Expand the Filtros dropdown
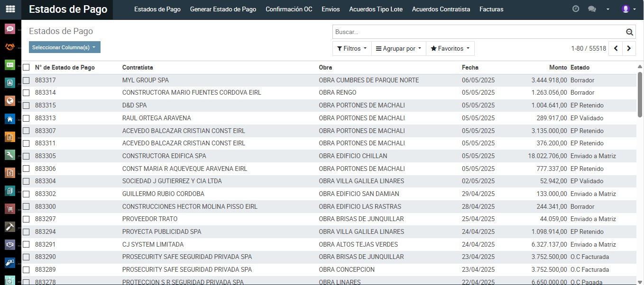 351,49
